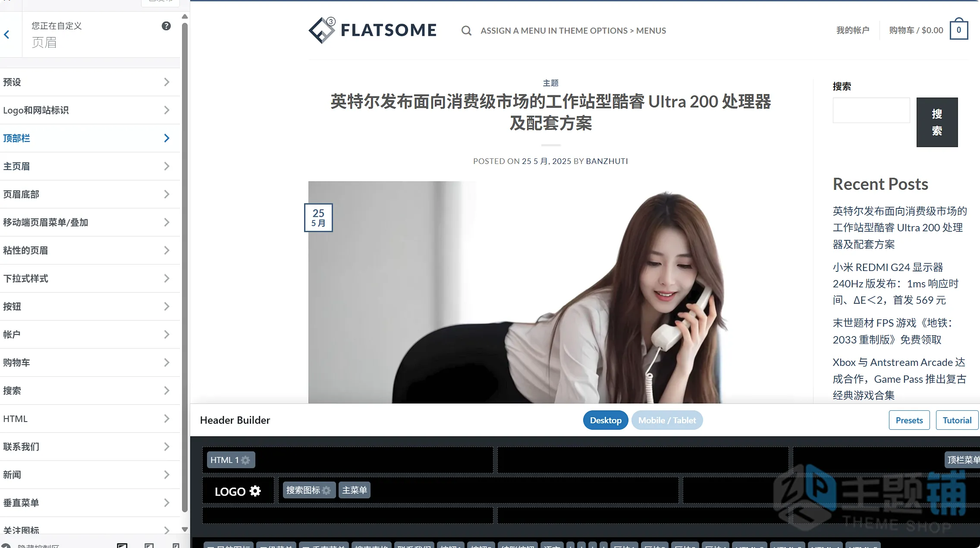Open recent post 英特尔发布 in sidebar widget

click(x=900, y=227)
